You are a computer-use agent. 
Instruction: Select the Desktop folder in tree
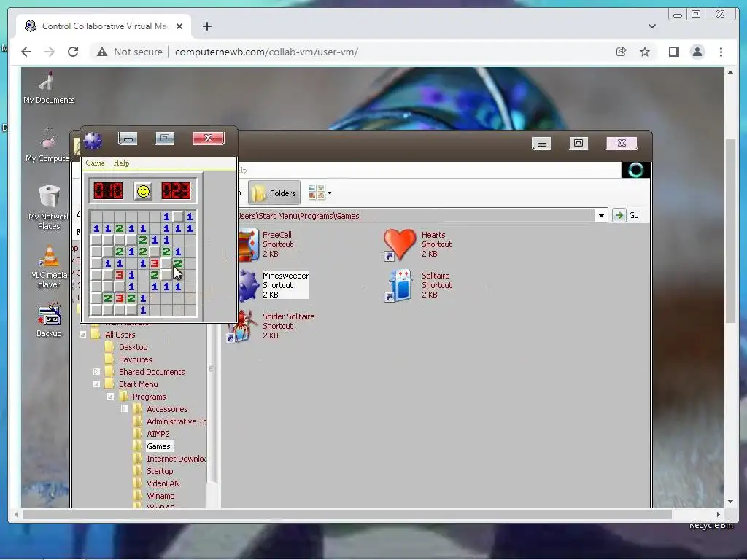[x=133, y=347]
